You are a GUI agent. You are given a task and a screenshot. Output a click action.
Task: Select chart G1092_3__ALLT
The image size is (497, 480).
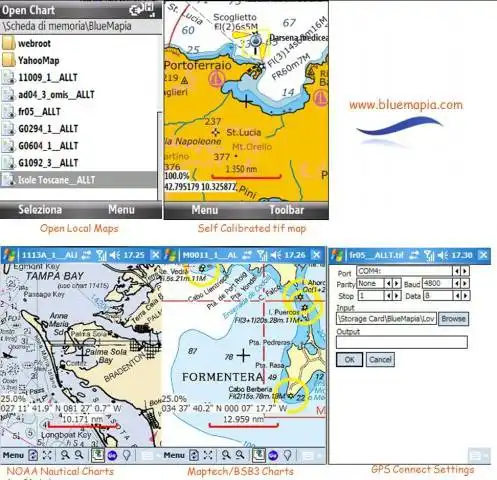click(x=78, y=163)
